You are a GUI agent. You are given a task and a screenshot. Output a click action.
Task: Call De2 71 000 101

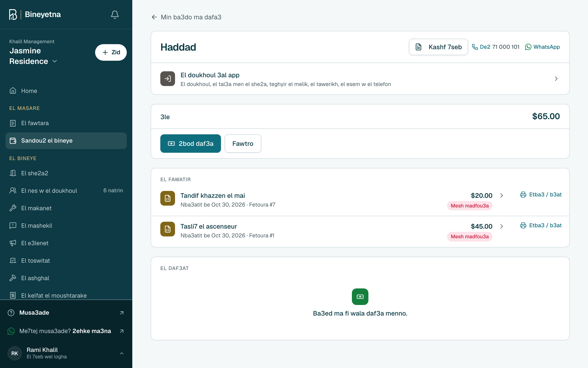tap(496, 47)
